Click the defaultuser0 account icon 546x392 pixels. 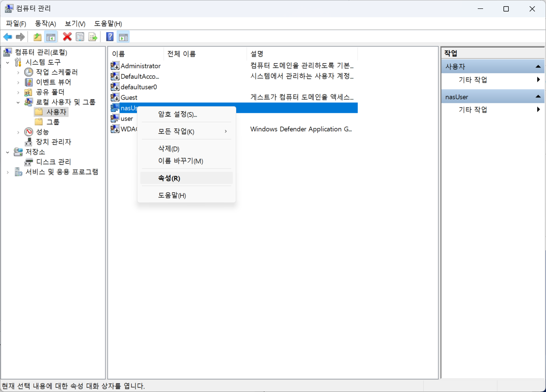(115, 87)
